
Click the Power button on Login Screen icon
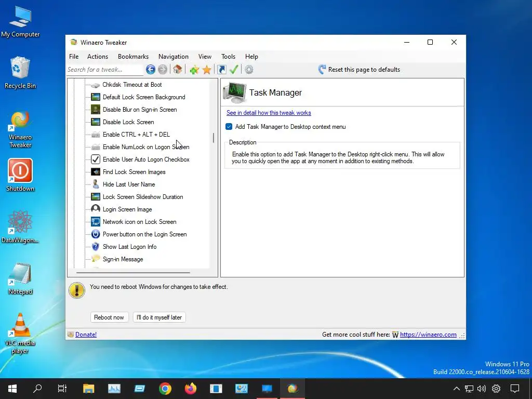(96, 234)
